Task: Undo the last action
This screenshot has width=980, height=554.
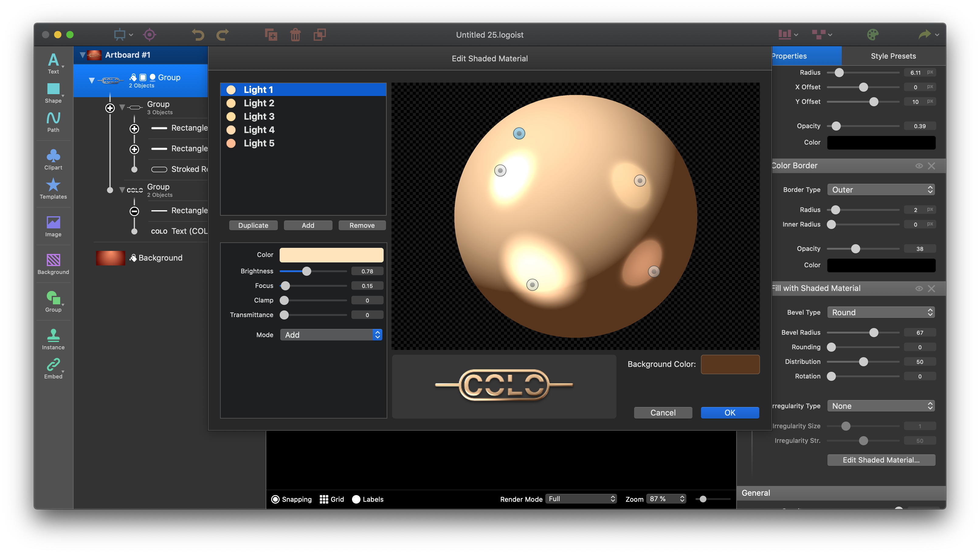Action: 198,35
